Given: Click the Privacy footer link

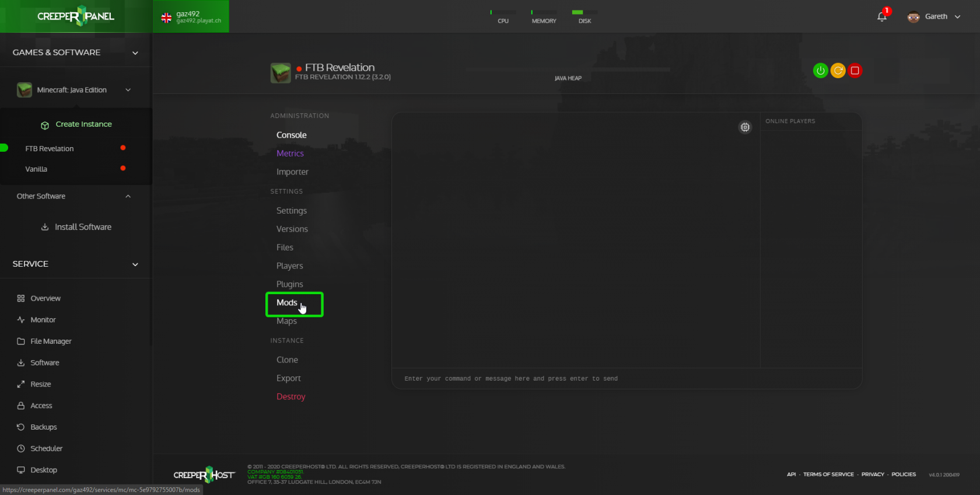Looking at the screenshot, I should 873,475.
